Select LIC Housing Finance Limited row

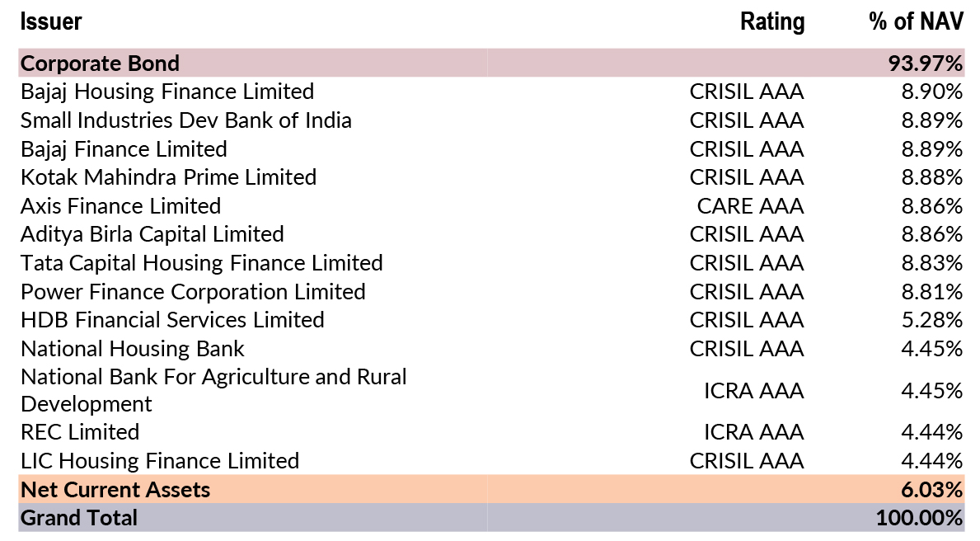point(160,461)
